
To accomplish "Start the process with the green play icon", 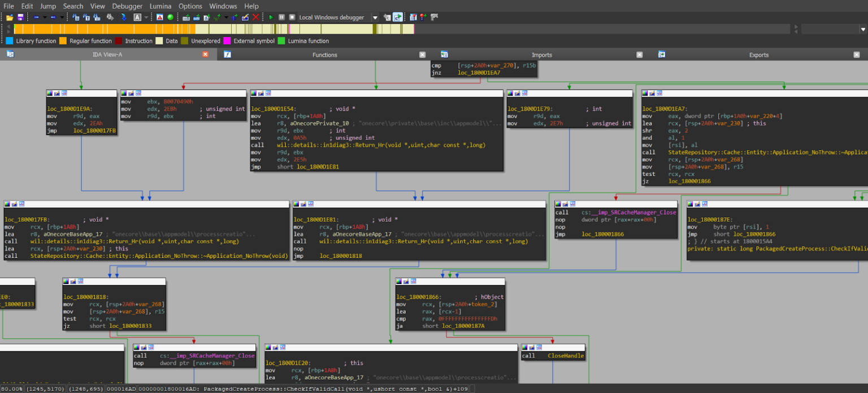I will tap(271, 18).
